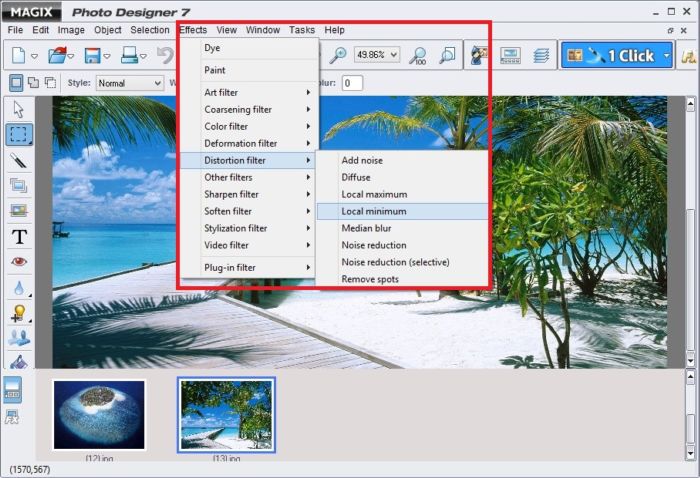Image resolution: width=700 pixels, height=478 pixels.
Task: Click the save floppy disk icon
Action: point(92,55)
